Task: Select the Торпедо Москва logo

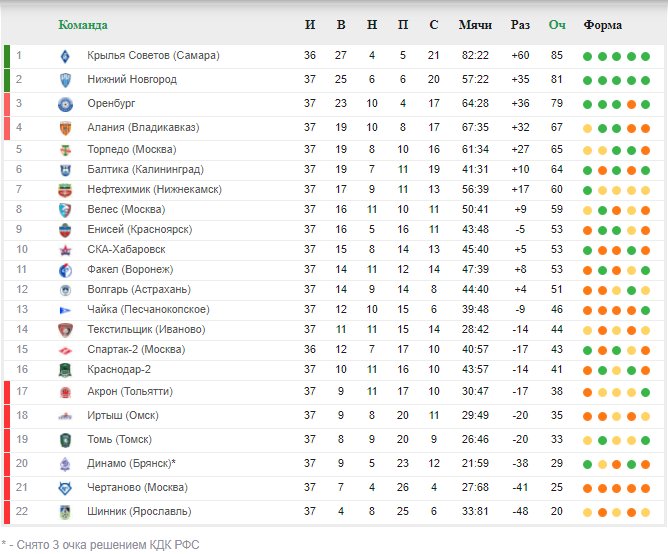Action: (65, 150)
